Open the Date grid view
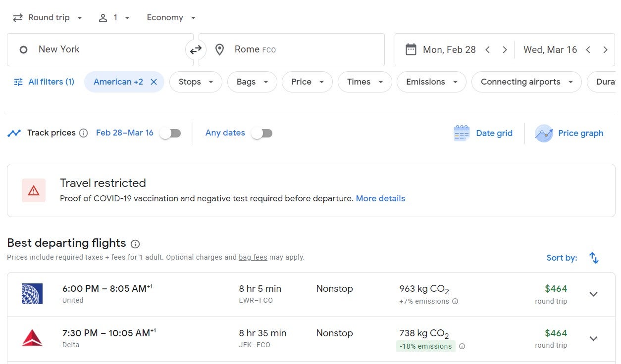The width and height of the screenshot is (621, 364). [483, 133]
